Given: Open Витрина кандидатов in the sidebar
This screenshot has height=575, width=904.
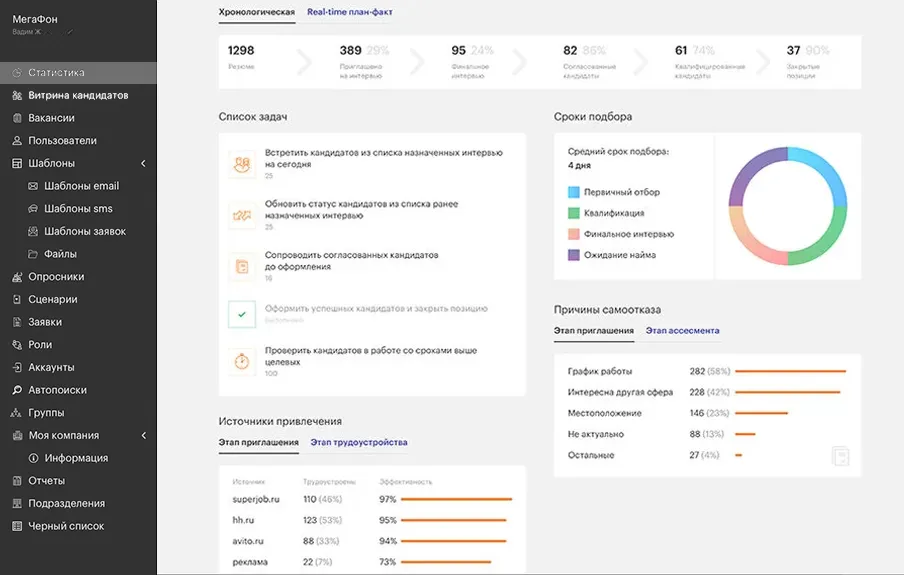Looking at the screenshot, I should click(x=78, y=95).
